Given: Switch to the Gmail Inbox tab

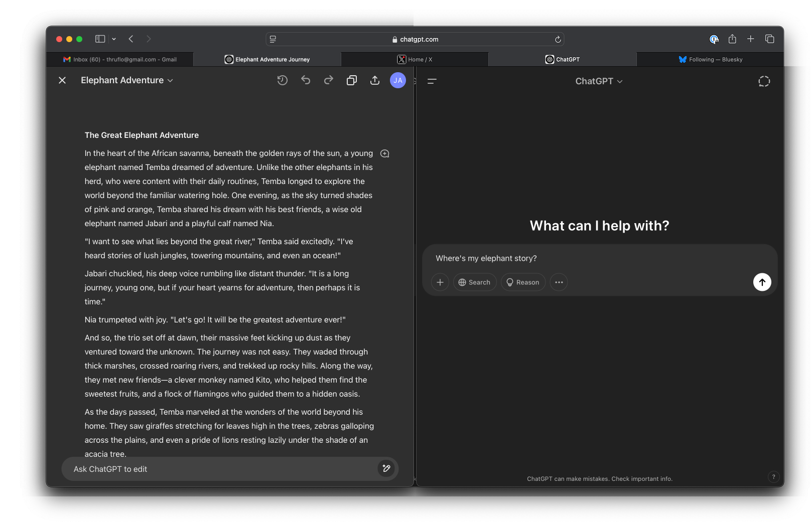Looking at the screenshot, I should pyautogui.click(x=120, y=60).
